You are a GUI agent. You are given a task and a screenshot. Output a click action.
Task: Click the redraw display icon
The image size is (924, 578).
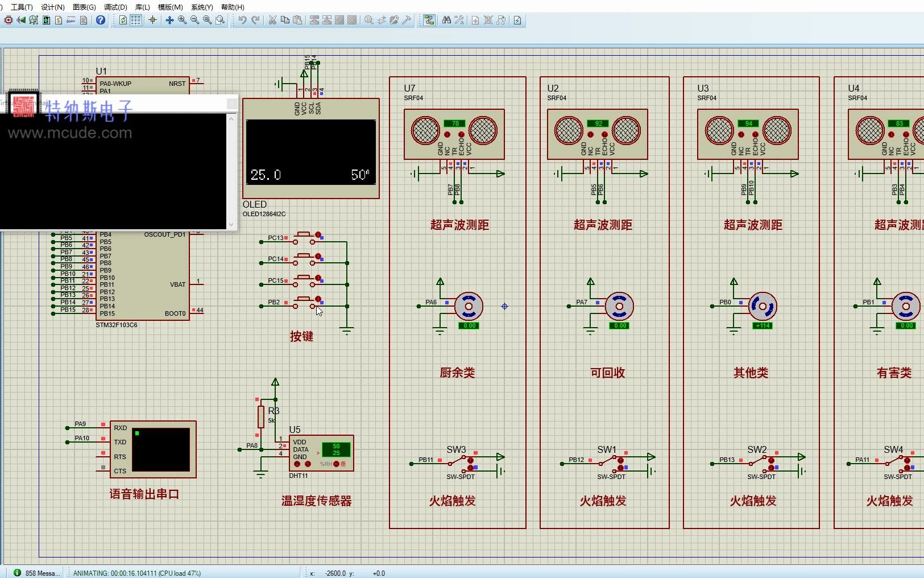tap(123, 20)
